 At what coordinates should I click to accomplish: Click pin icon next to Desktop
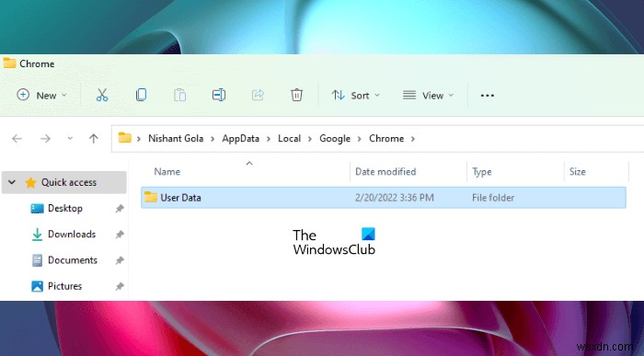(x=120, y=209)
